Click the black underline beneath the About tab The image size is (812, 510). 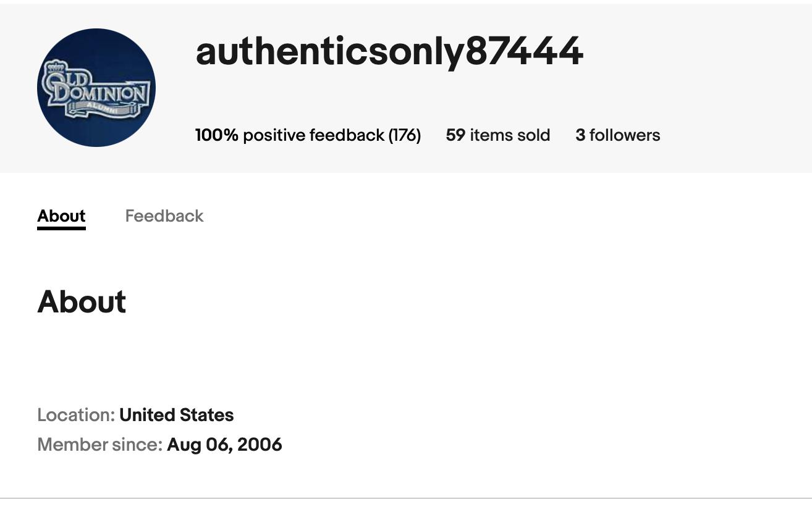point(61,228)
